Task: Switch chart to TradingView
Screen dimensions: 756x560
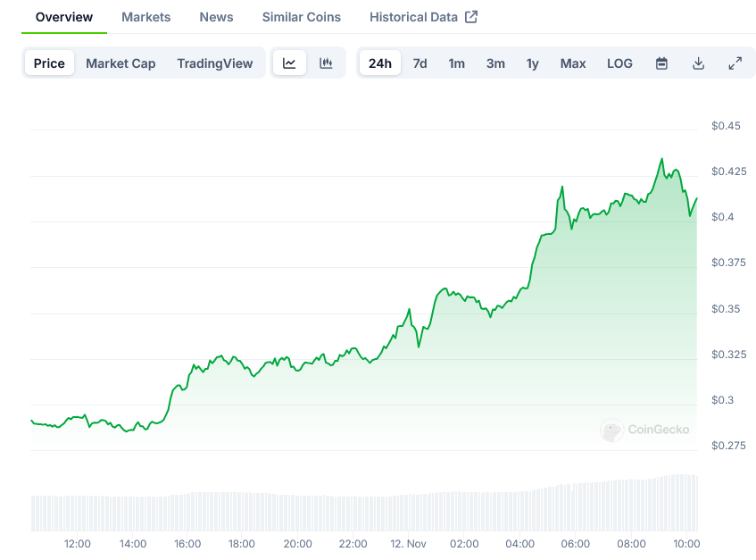Action: [x=215, y=63]
